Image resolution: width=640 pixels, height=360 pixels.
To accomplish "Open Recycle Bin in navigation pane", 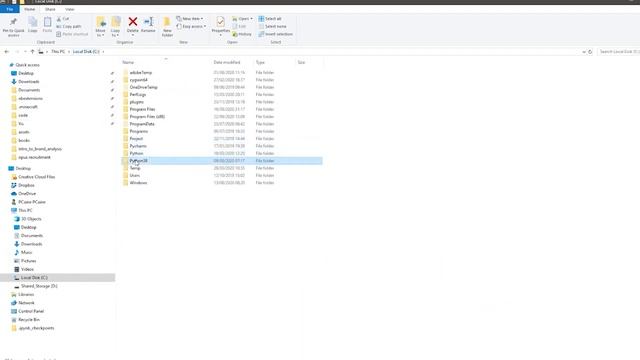I will 29,320.
